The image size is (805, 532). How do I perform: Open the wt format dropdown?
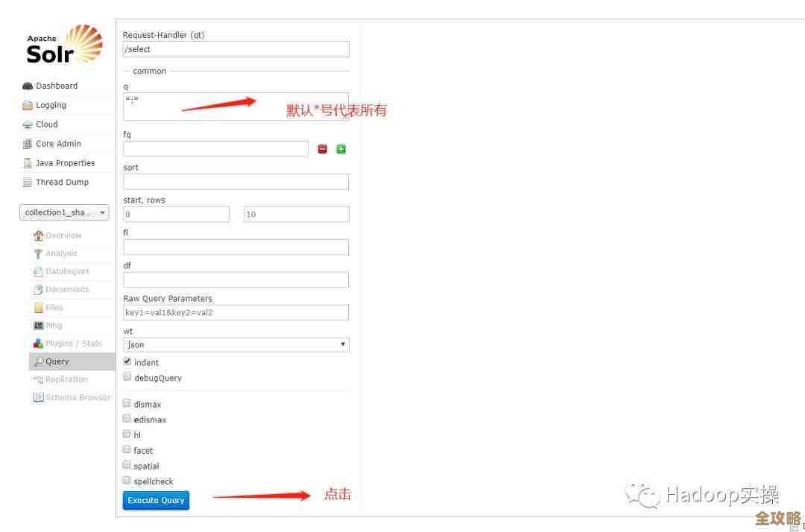pos(236,345)
